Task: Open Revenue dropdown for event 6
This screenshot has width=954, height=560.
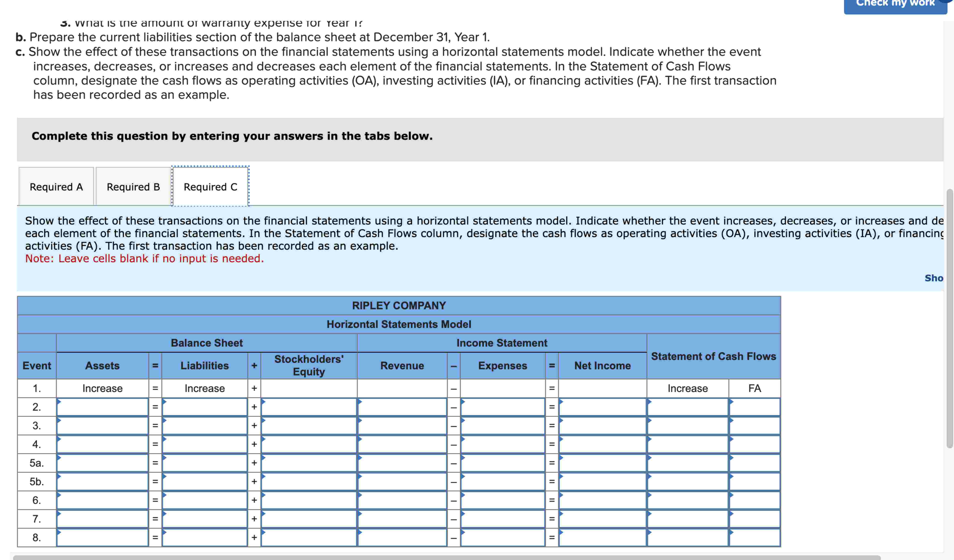Action: point(402,500)
